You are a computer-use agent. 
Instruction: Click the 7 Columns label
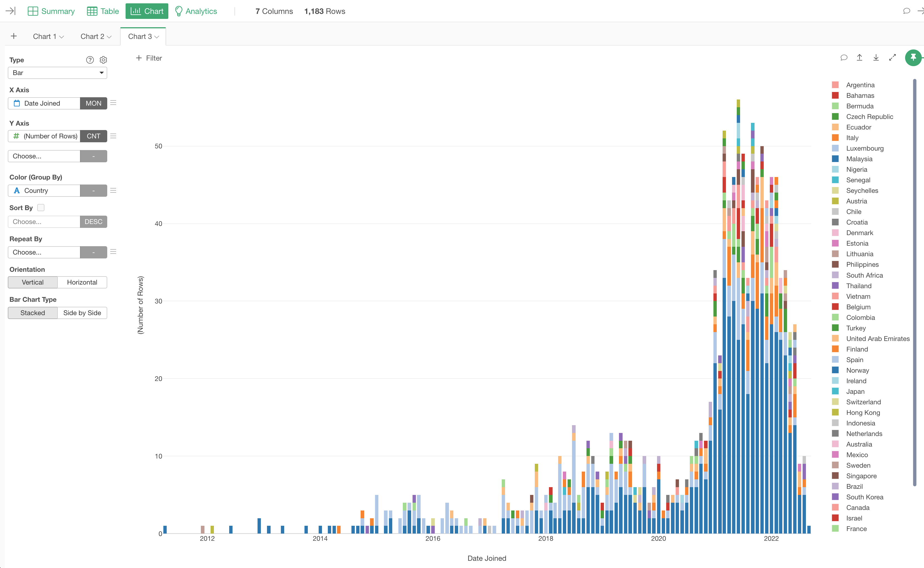[274, 11]
